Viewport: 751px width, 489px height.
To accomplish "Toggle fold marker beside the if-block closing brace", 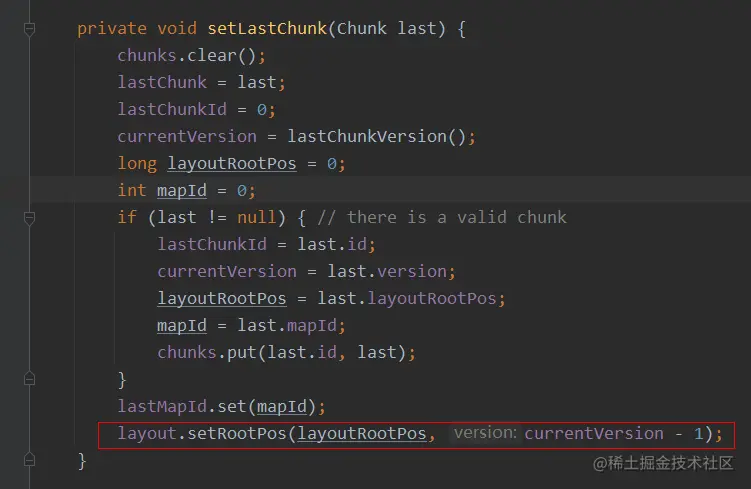I will point(29,379).
